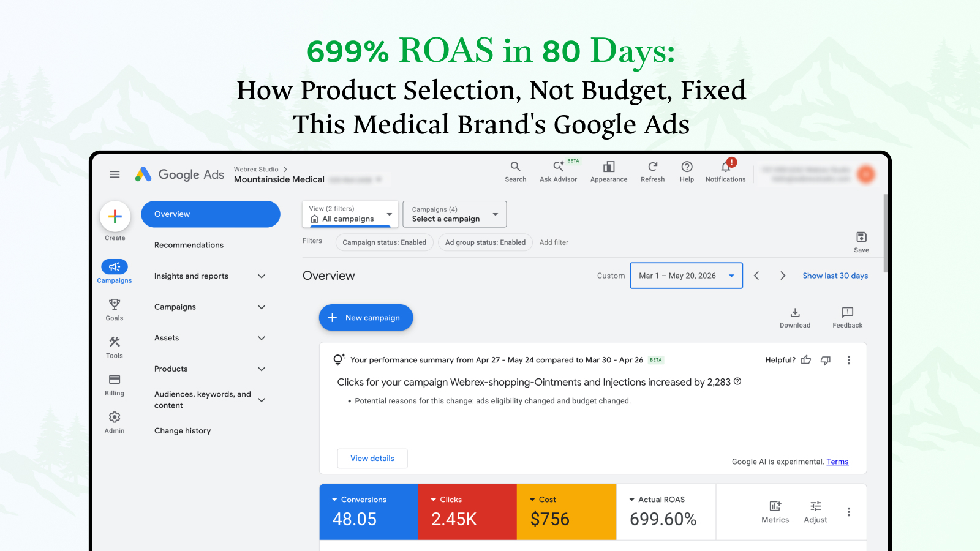Expand the Products nav section
Viewport: 980px width, 551px height.
coord(262,369)
